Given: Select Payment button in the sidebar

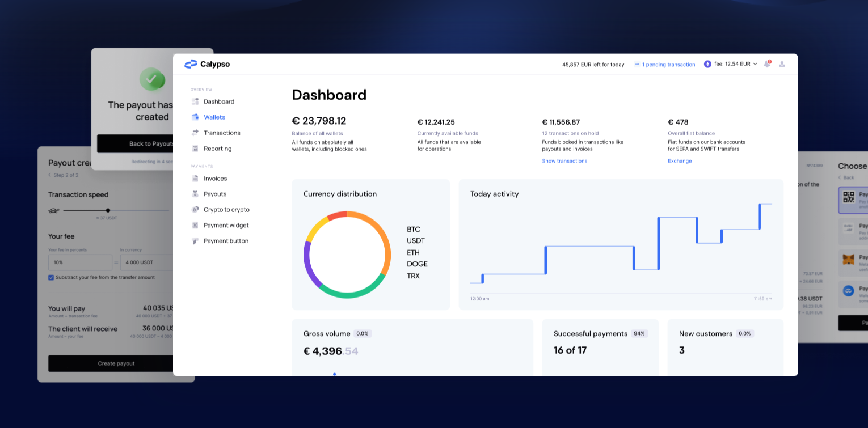Looking at the screenshot, I should [x=226, y=241].
